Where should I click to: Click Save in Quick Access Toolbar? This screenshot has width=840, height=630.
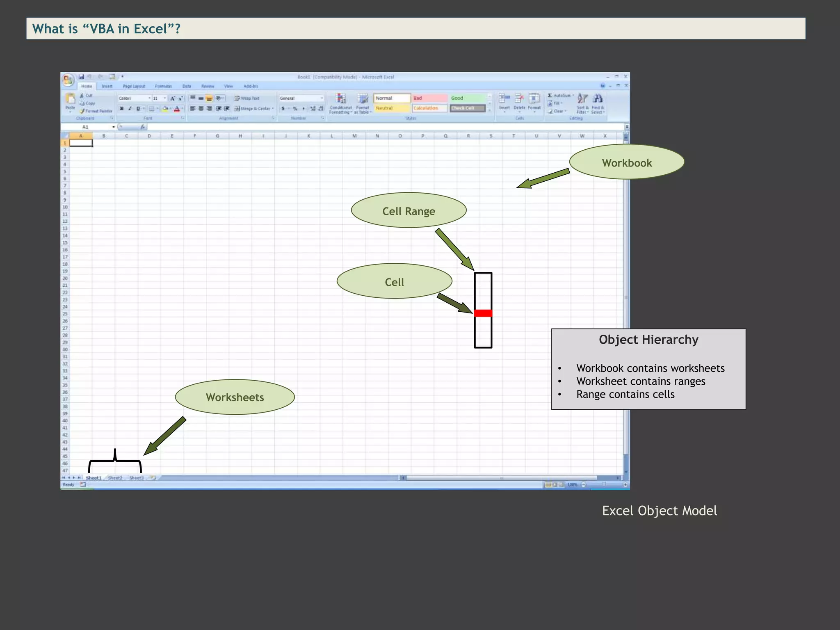(81, 76)
